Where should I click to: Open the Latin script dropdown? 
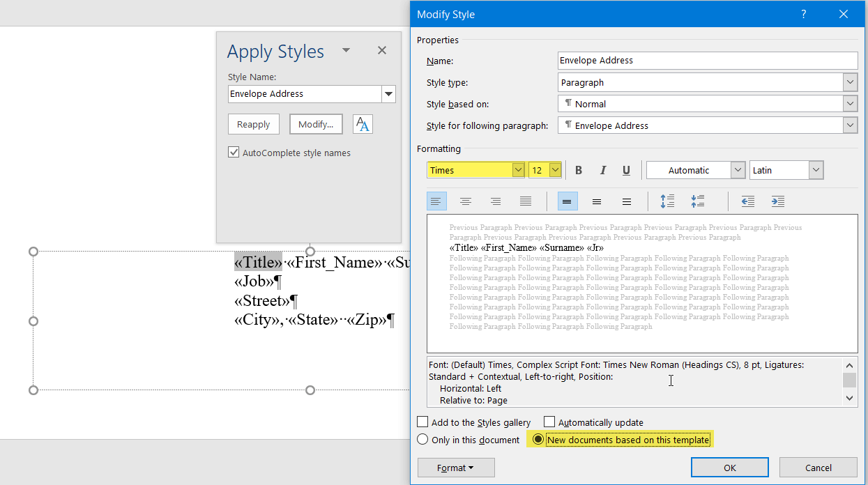coord(816,170)
